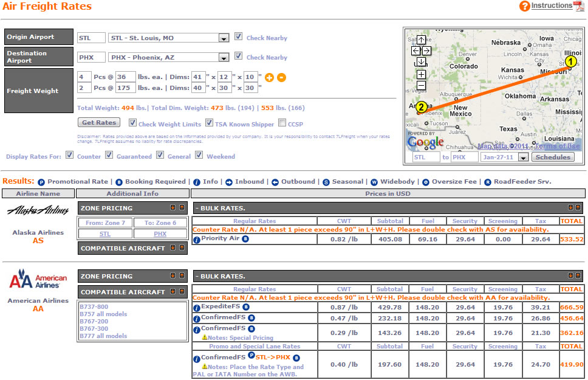Viewport: 588px width, 380px height.
Task: Click the Widebody legend icon
Action: pos(374,182)
